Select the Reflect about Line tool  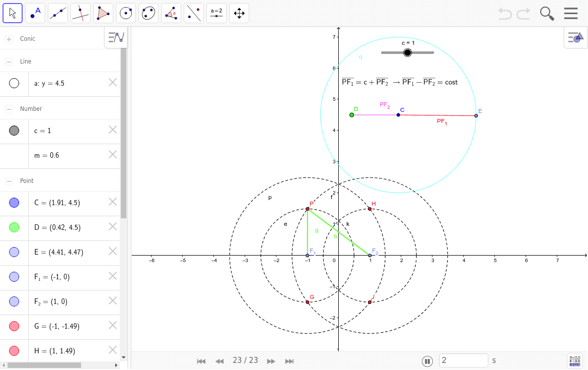tap(194, 13)
